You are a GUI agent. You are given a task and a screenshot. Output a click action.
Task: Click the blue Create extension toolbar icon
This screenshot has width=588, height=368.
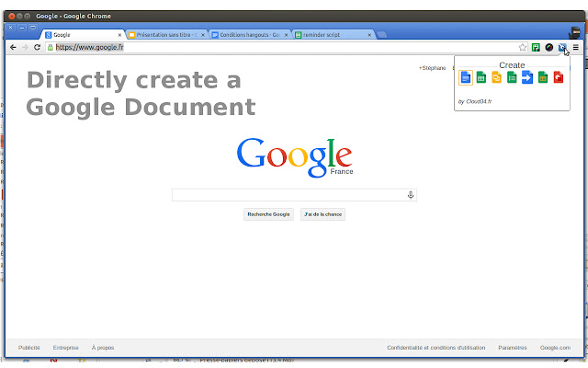[562, 47]
